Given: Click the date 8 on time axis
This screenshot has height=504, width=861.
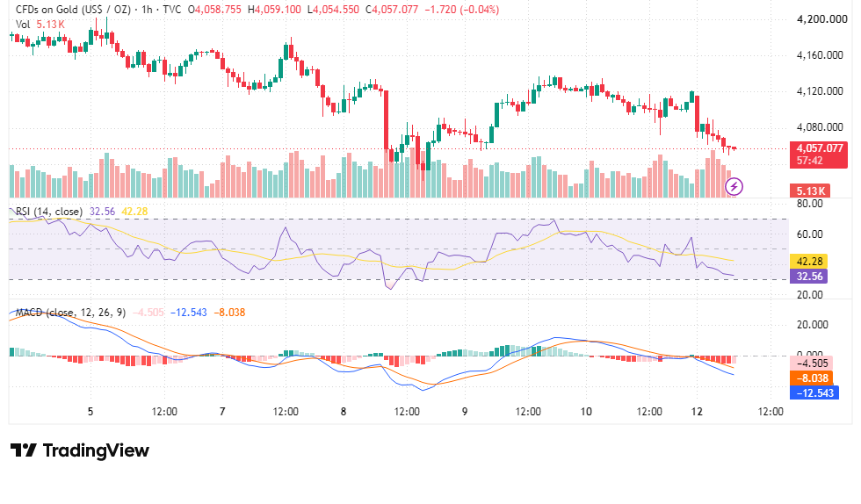Looking at the screenshot, I should (344, 412).
